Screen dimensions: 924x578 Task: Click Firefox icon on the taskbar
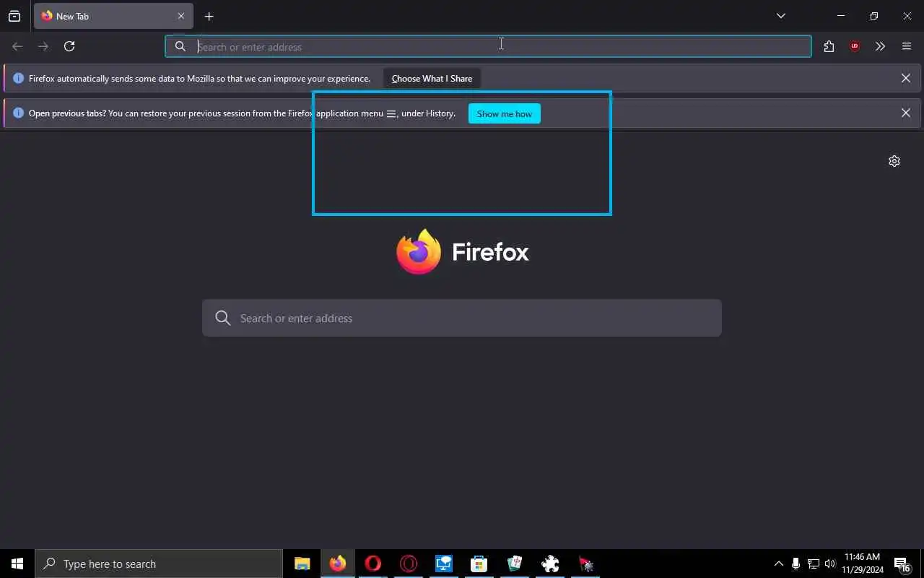pyautogui.click(x=338, y=564)
